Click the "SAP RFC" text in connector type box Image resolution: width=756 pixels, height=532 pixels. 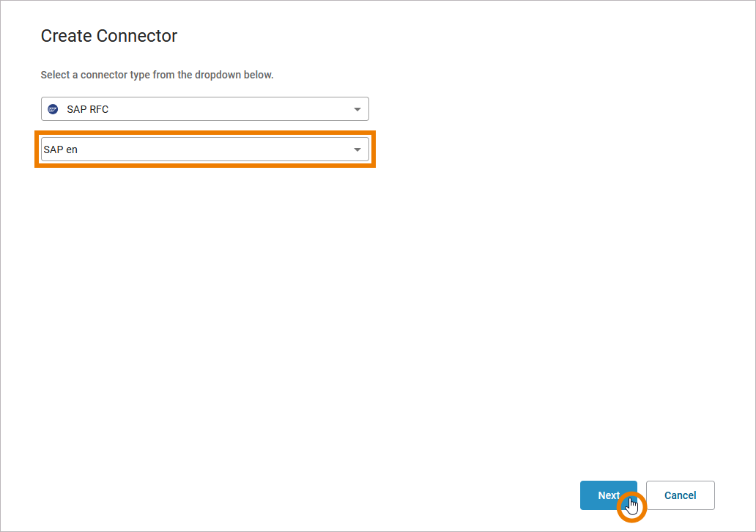88,109
